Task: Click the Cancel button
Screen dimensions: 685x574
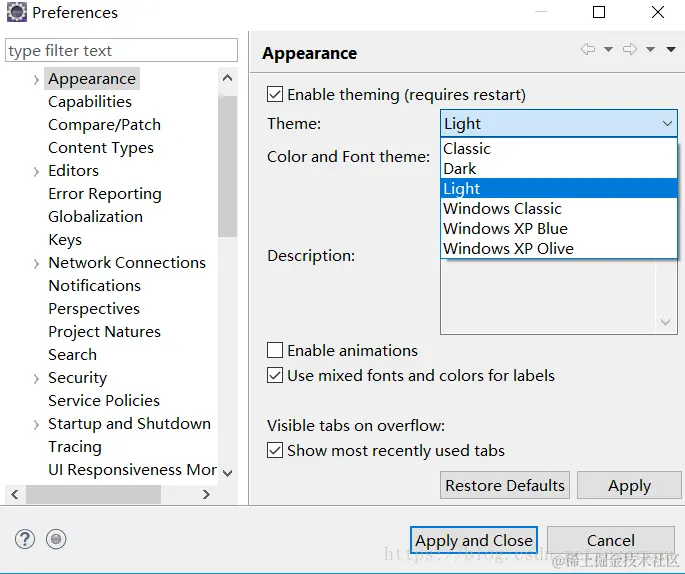Action: pos(611,540)
